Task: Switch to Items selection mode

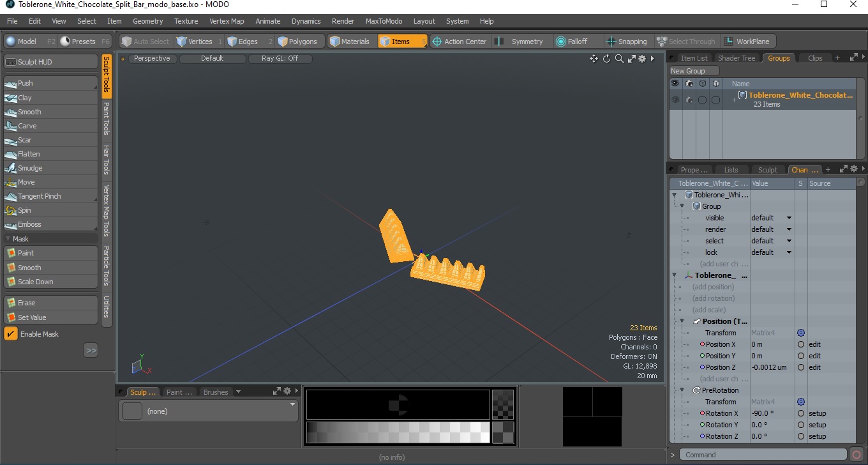Action: [402, 42]
